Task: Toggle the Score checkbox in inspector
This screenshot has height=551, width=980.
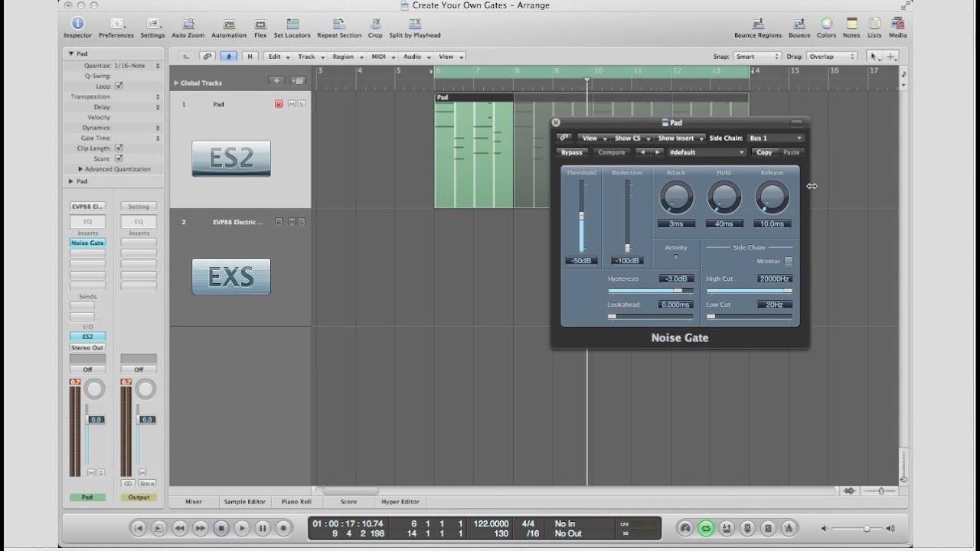Action: click(119, 158)
